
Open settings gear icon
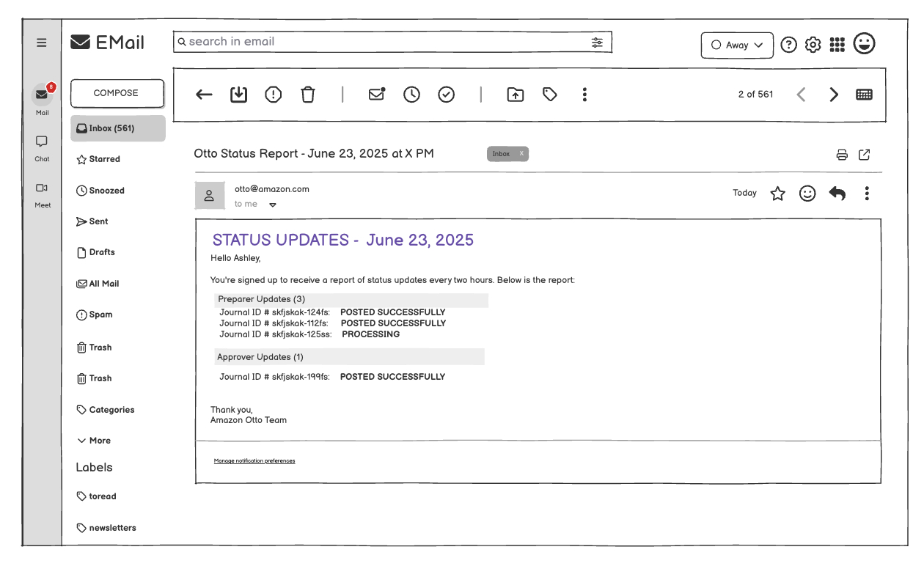click(x=813, y=45)
